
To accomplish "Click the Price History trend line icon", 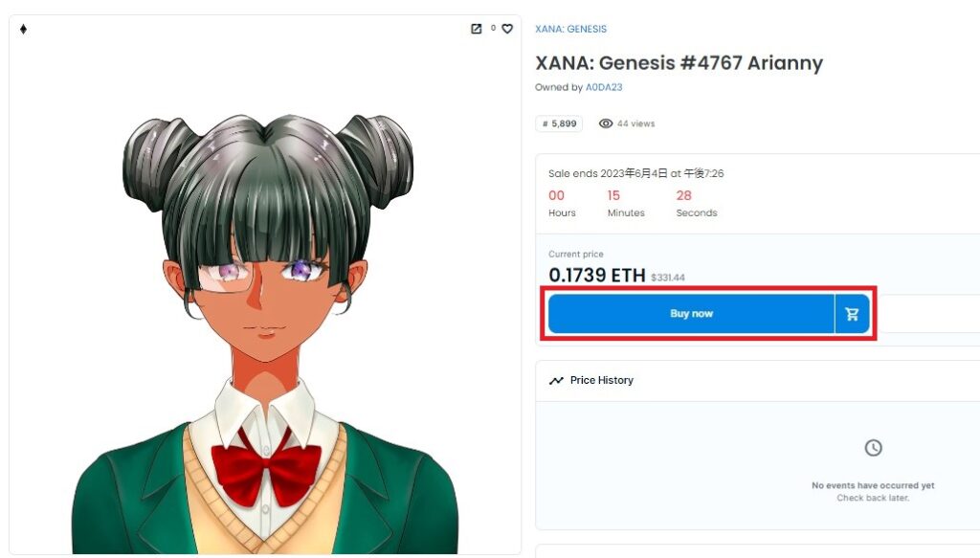I will pyautogui.click(x=556, y=381).
